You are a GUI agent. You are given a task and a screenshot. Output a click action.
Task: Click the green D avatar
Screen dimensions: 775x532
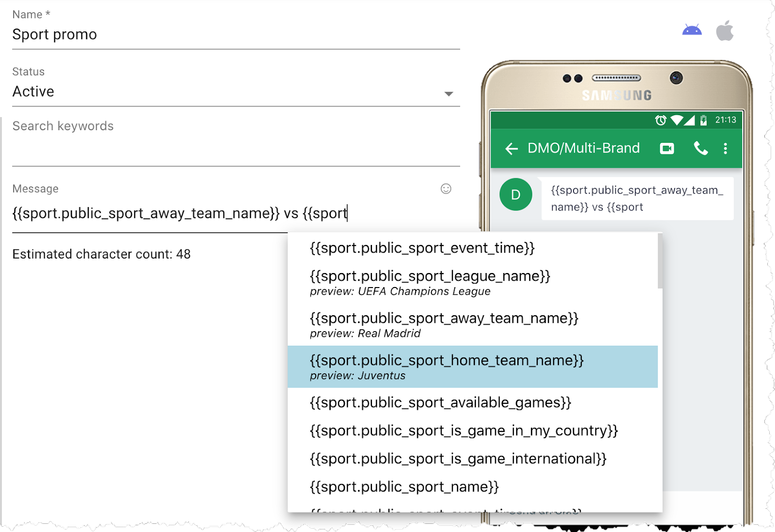515,195
